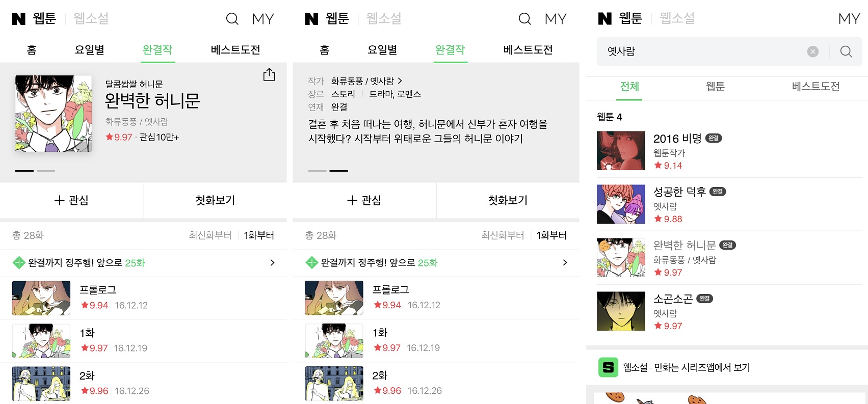
Task: Tap the share icon on 완벽한 허니문 banner
Action: [x=269, y=75]
